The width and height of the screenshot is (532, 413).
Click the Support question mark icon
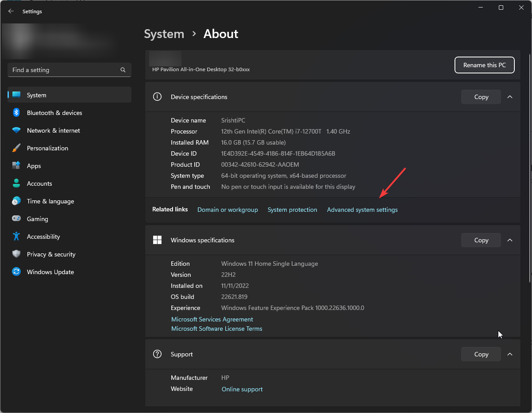point(157,354)
